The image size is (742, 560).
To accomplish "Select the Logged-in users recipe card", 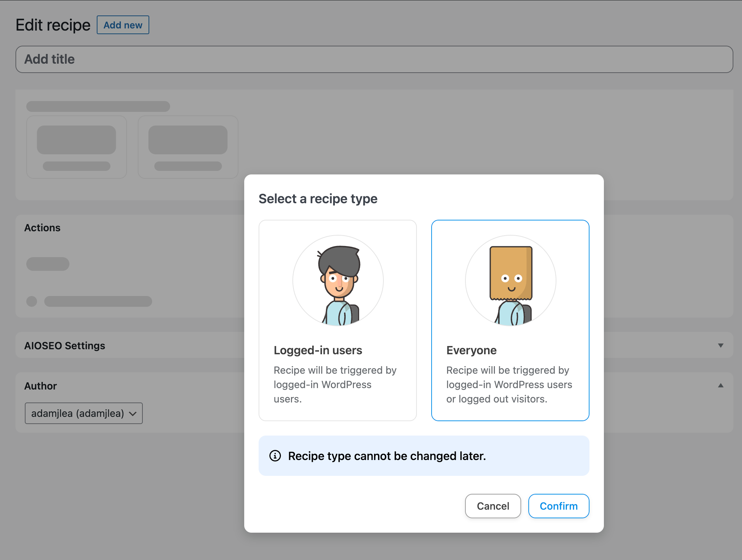I will pyautogui.click(x=337, y=320).
